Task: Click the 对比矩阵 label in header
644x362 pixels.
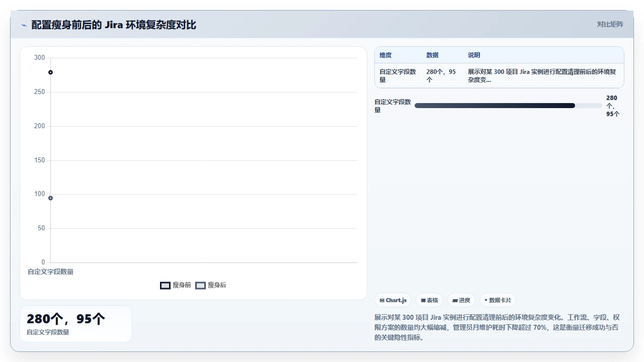Action: point(610,24)
